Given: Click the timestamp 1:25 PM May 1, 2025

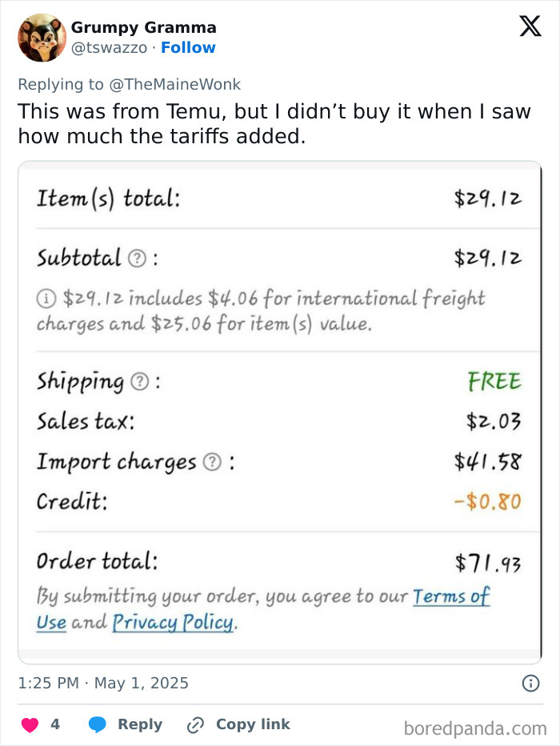Looking at the screenshot, I should pos(102,683).
